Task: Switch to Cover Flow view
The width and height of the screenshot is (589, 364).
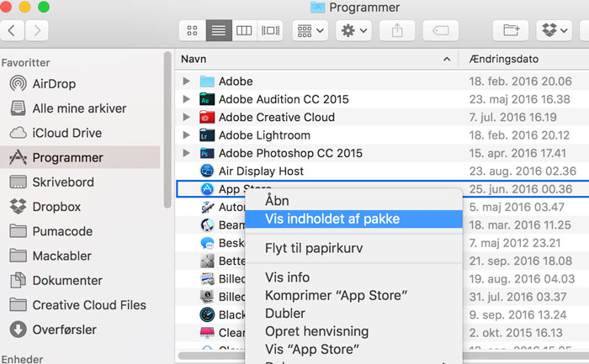Action: 270,30
